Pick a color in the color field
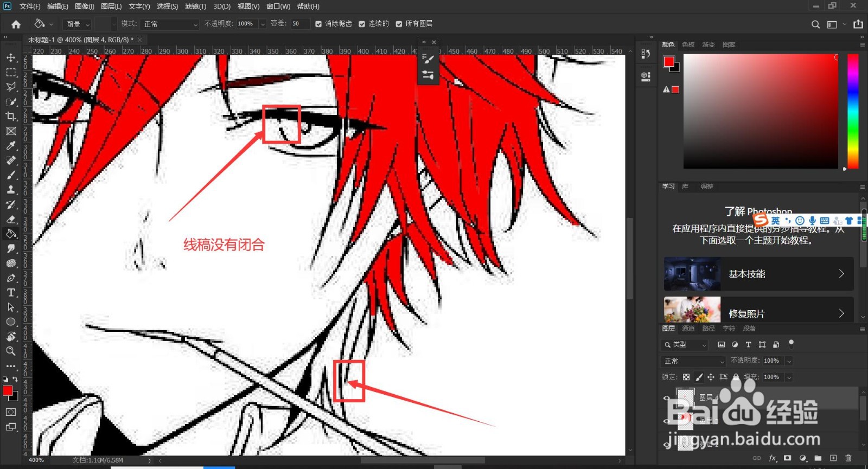 pyautogui.click(x=761, y=111)
